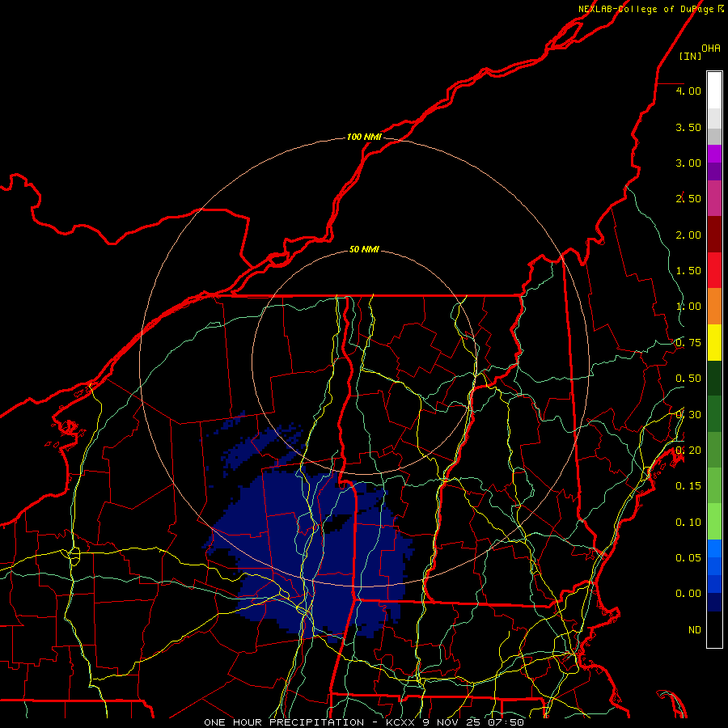The width and height of the screenshot is (728, 728).
Task: Click the 50 NMI range ring label
Action: [364, 249]
